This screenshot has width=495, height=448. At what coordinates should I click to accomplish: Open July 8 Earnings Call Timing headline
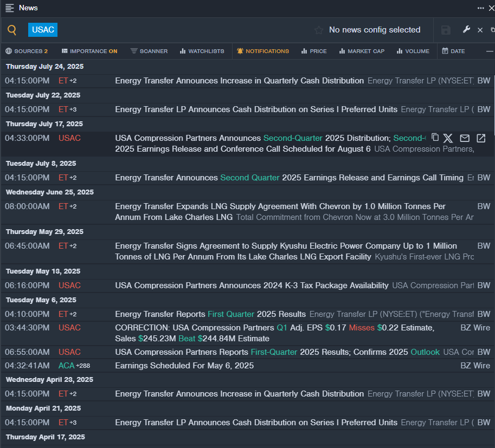point(289,178)
